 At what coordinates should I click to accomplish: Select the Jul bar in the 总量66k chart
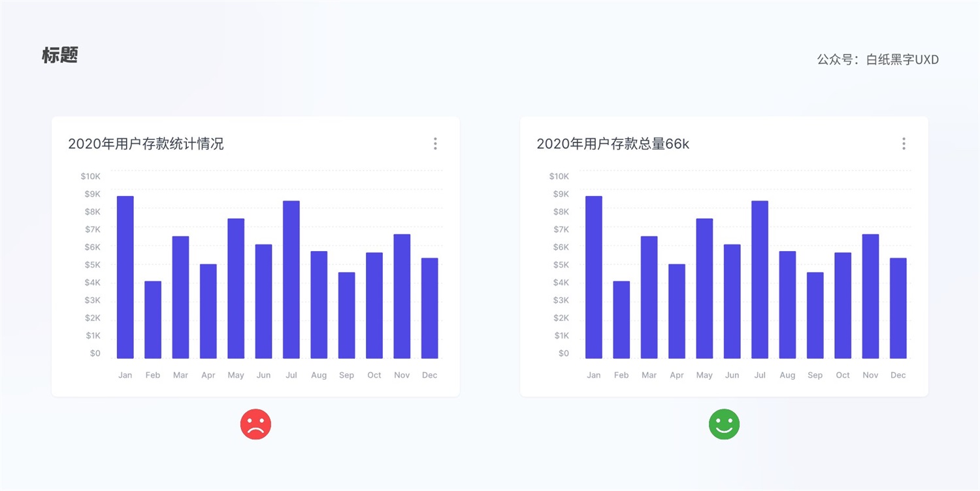(x=760, y=280)
